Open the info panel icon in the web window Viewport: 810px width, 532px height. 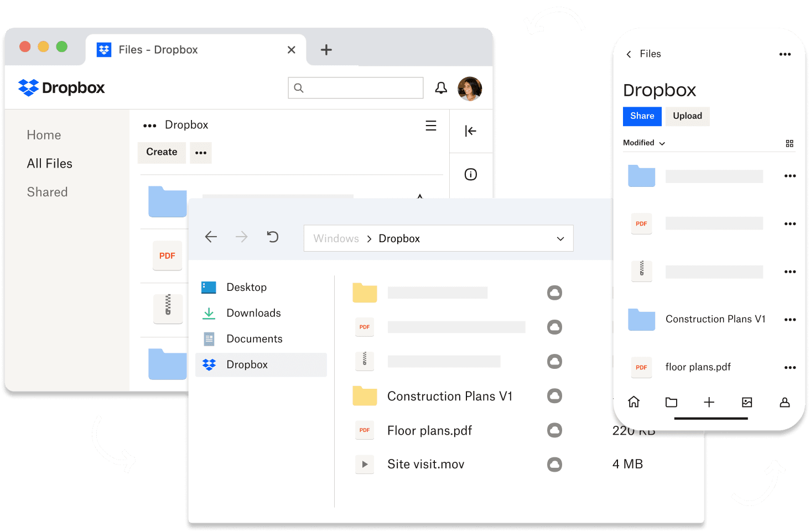(x=471, y=174)
